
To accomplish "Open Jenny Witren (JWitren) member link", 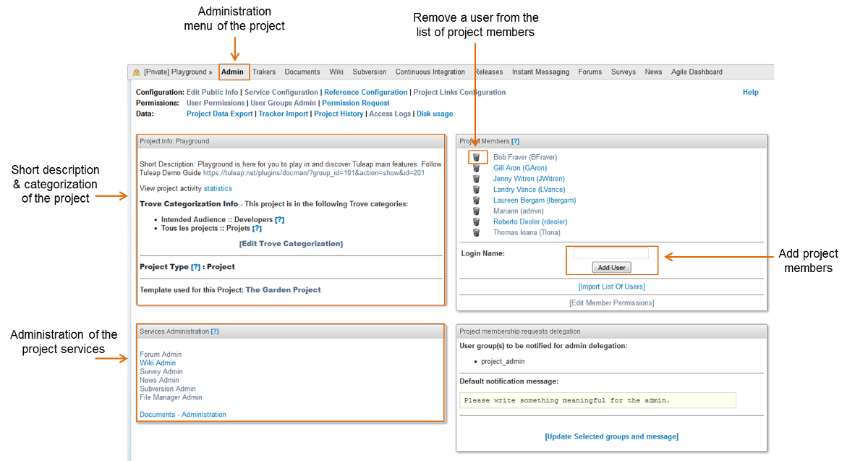I will pos(529,179).
